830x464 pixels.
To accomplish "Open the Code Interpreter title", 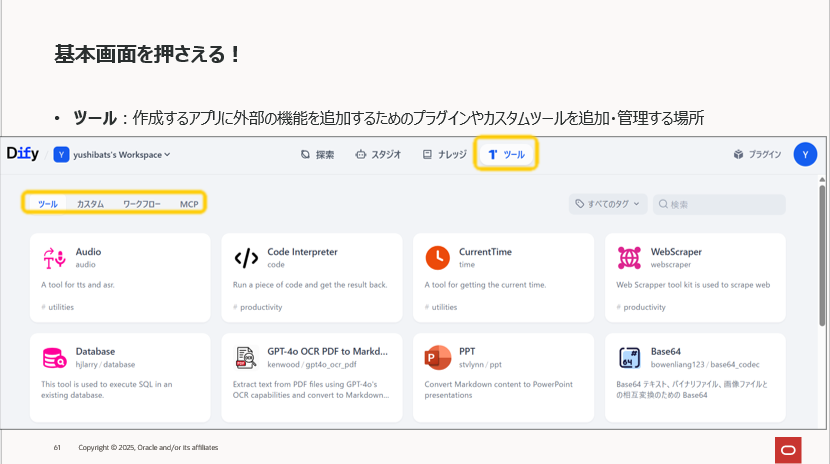I will coord(302,252).
